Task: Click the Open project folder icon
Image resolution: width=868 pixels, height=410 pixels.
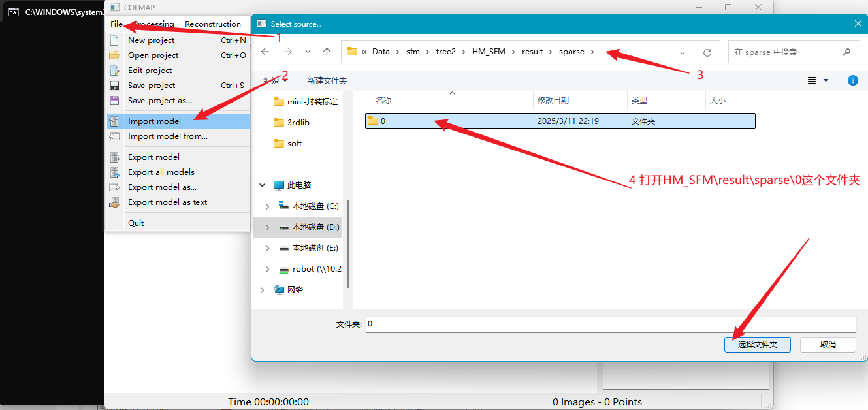Action: (x=114, y=55)
